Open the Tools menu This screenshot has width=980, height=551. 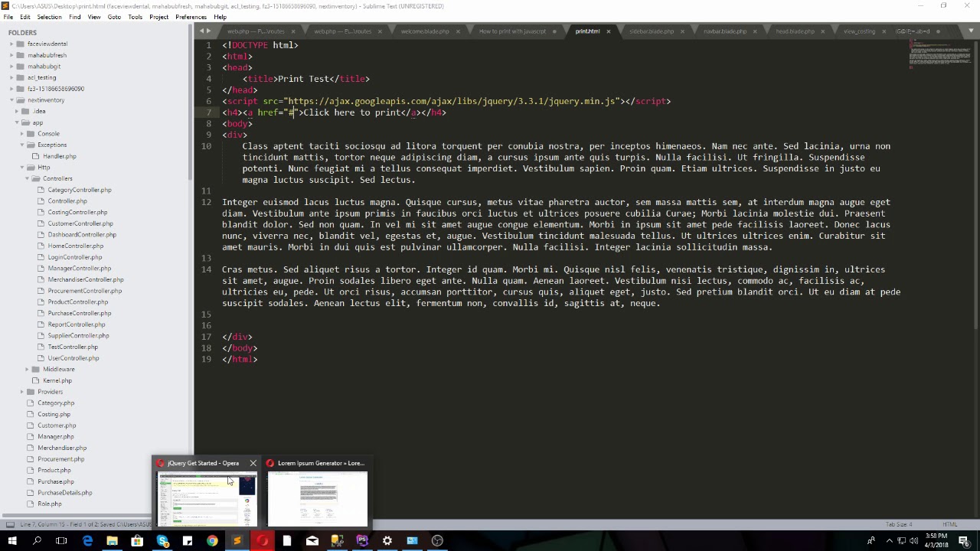tap(135, 17)
